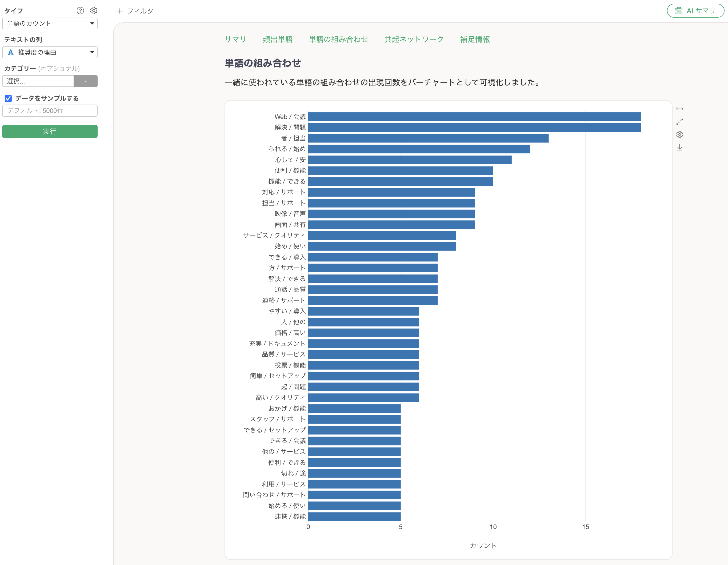Focus the sample rows input field
The width and height of the screenshot is (728, 565).
tap(50, 111)
